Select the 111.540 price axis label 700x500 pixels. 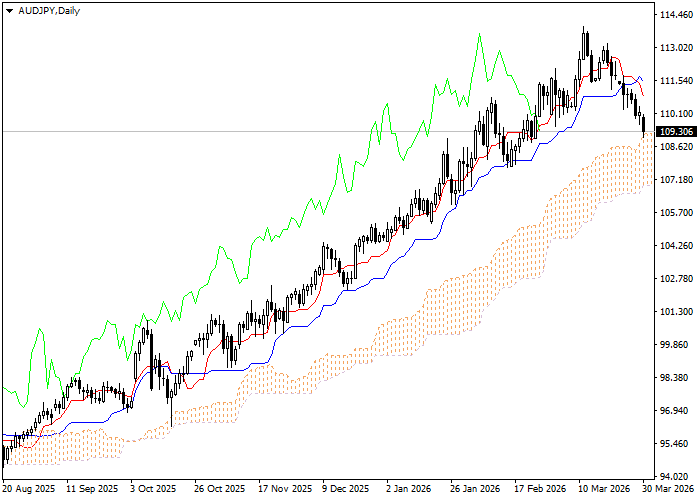(x=677, y=81)
